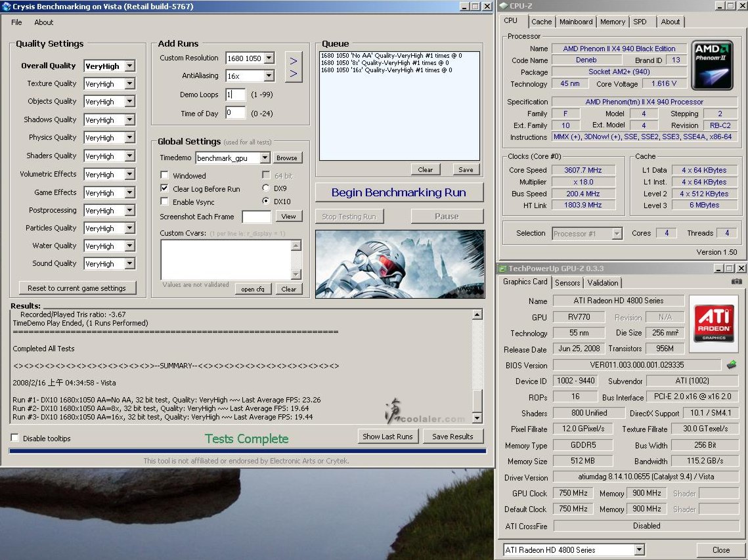Click the queue Save button
The height and width of the screenshot is (560, 748).
[466, 169]
